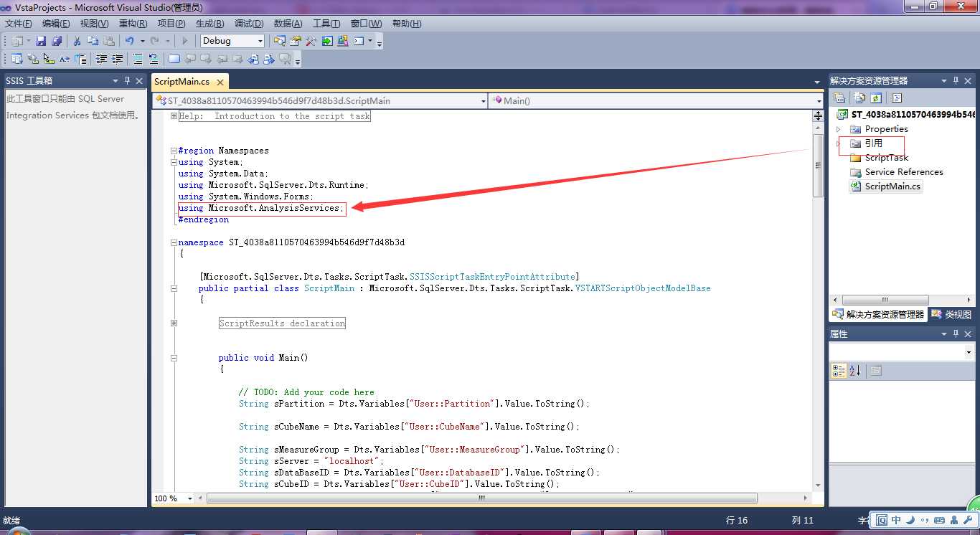
Task: Expand the Properties node in solution explorer
Action: [838, 129]
